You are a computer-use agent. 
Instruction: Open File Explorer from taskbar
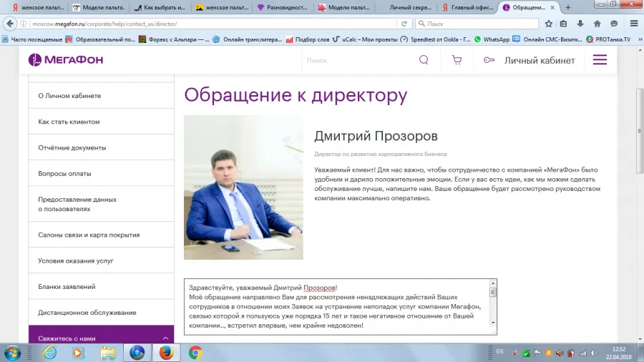[108, 353]
